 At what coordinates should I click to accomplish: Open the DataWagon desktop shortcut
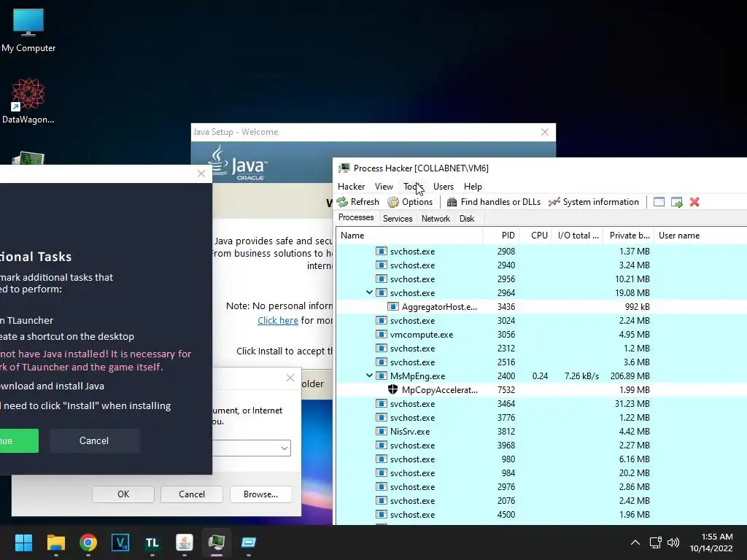[x=28, y=101]
